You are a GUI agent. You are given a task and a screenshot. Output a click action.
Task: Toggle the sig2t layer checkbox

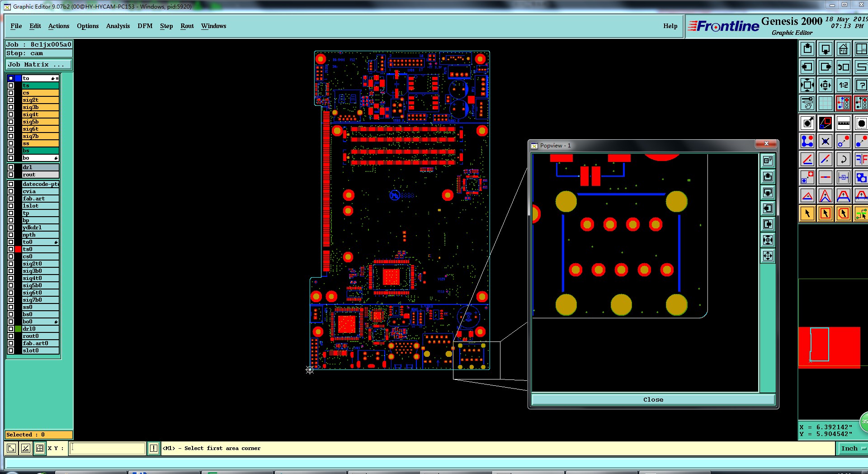tap(11, 100)
